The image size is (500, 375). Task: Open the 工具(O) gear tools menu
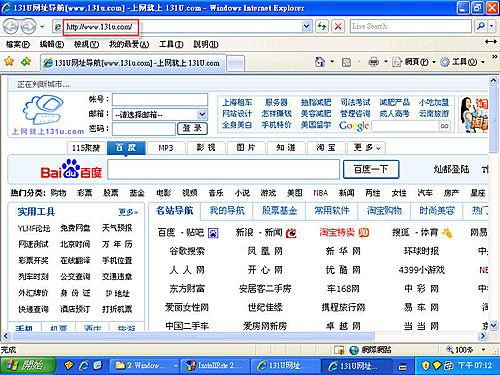point(463,62)
